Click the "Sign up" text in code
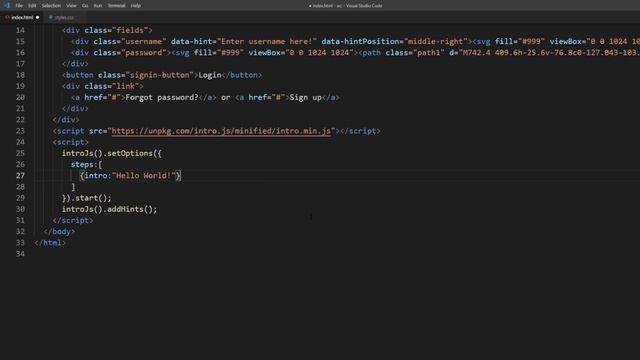This screenshot has width=640, height=360. [x=306, y=98]
